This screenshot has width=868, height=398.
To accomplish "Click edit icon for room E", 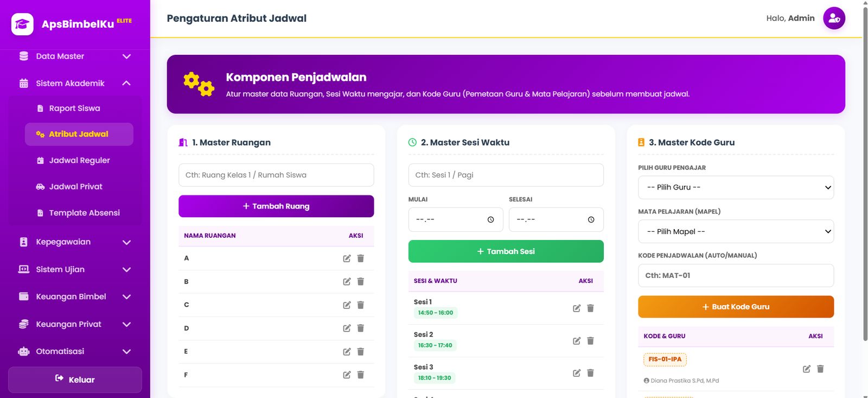I will 347,352.
